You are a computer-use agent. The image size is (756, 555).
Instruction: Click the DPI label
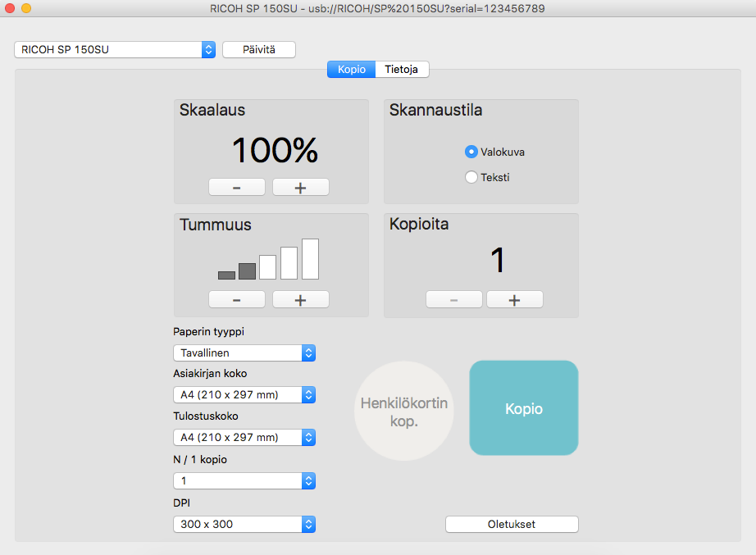(x=182, y=503)
